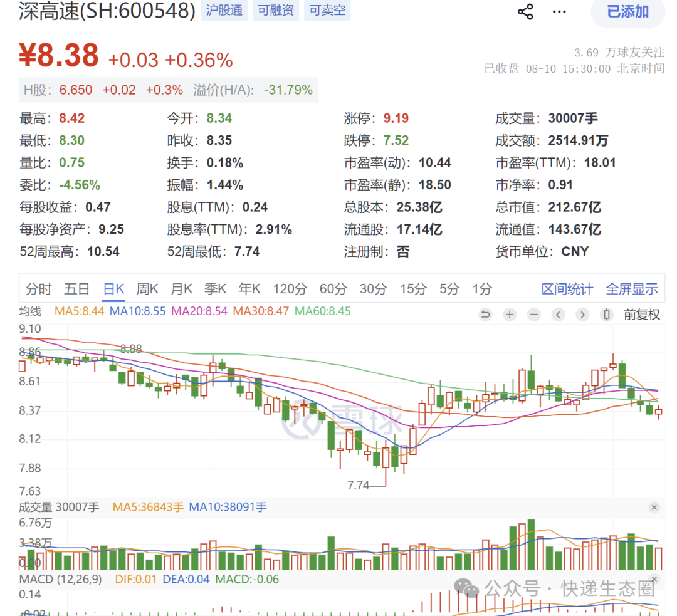Select the 年K chart tab
The width and height of the screenshot is (677, 616).
pyautogui.click(x=249, y=289)
